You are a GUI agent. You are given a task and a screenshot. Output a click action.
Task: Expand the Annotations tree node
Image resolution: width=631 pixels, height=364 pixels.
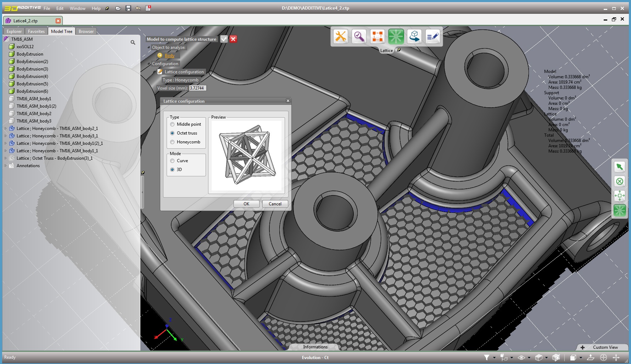5,166
